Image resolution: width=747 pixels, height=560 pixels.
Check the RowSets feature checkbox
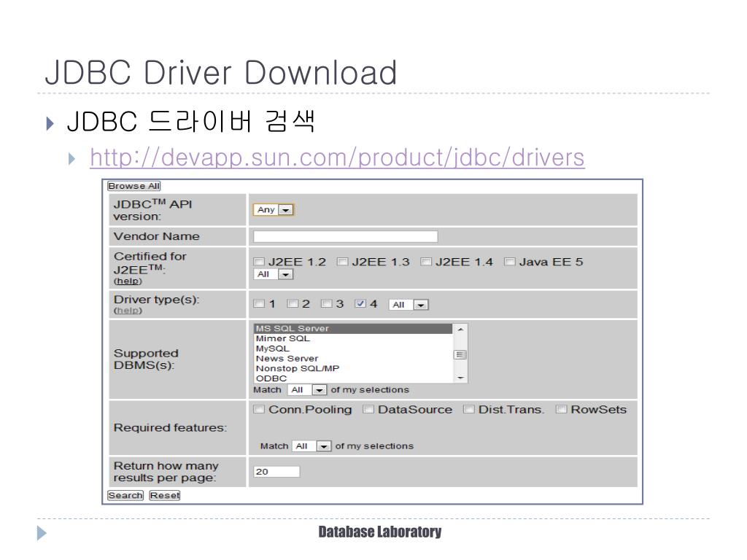(x=561, y=410)
